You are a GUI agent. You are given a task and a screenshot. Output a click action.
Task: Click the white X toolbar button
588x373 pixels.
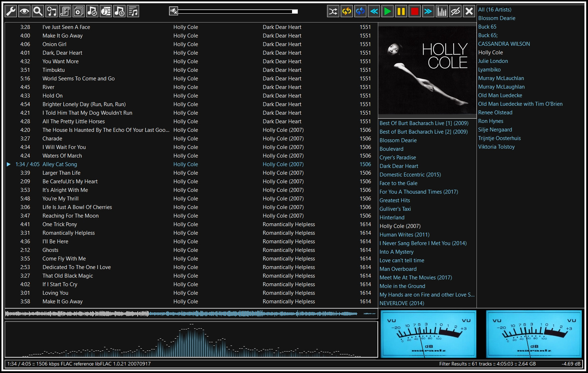[x=469, y=11]
